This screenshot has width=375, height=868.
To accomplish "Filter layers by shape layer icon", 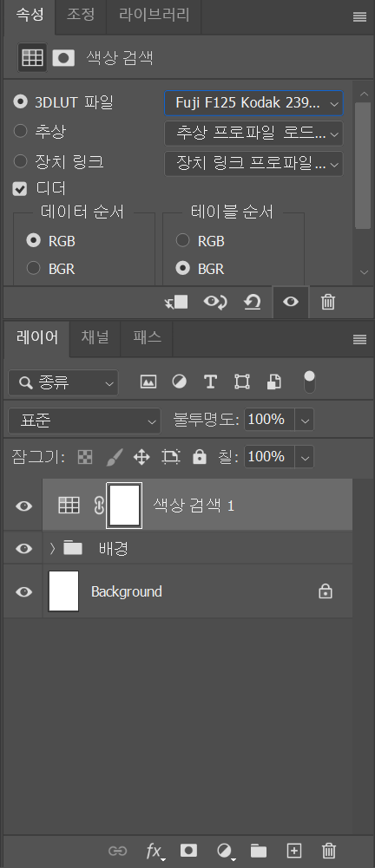I will pyautogui.click(x=242, y=382).
